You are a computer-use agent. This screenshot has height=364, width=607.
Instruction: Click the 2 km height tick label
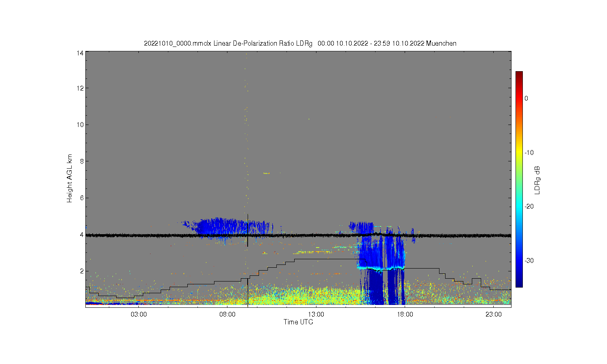tap(82, 271)
